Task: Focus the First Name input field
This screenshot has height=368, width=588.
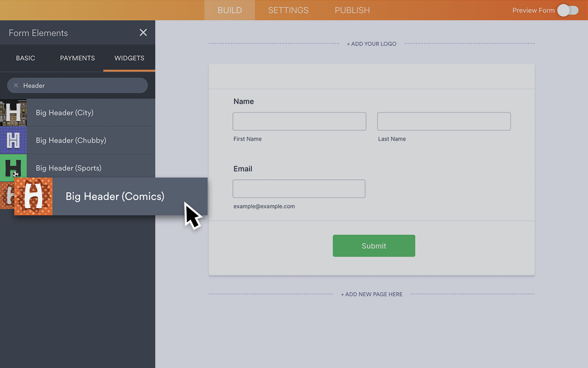Action: pyautogui.click(x=299, y=121)
